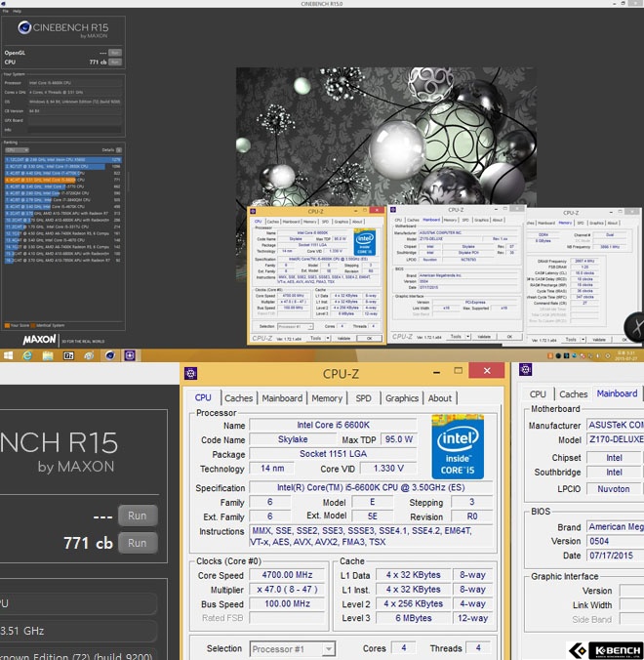Show the About tab in the enlarged CPU-Z window
The height and width of the screenshot is (660, 644).
pos(439,397)
